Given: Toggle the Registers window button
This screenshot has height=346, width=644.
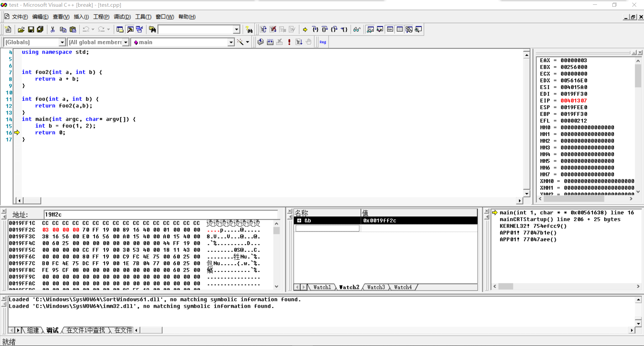Looking at the screenshot, I should click(x=390, y=30).
